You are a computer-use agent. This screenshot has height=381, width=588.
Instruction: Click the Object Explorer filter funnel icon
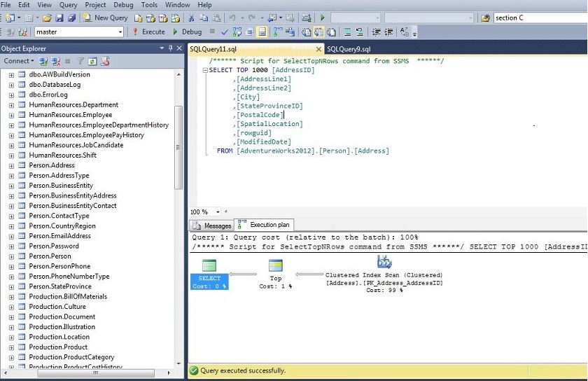[x=80, y=62]
